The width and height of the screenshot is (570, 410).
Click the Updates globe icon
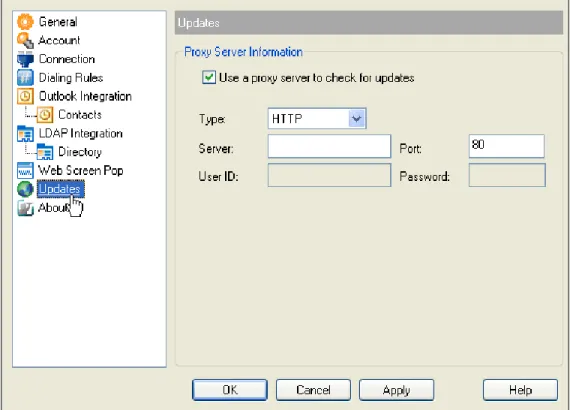click(25, 189)
